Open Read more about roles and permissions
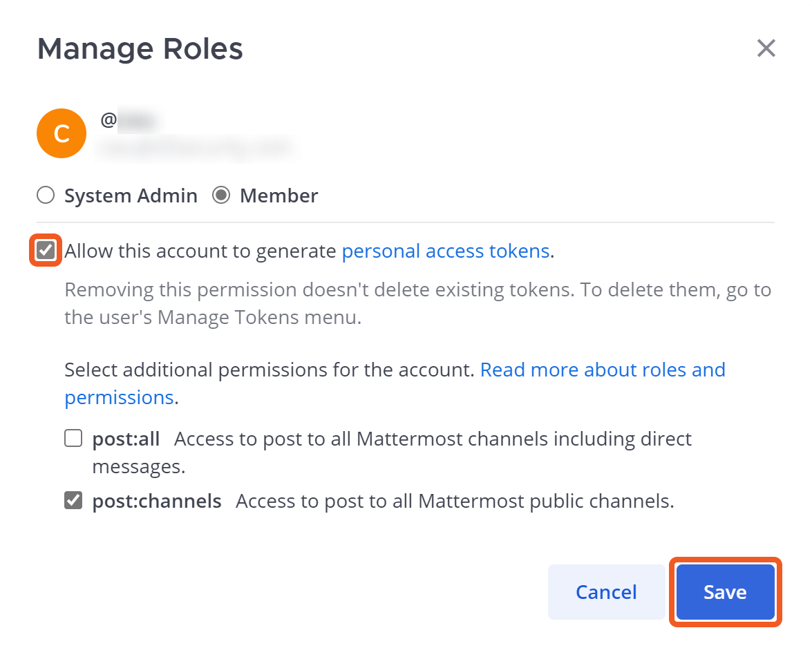The width and height of the screenshot is (812, 648). point(602,370)
